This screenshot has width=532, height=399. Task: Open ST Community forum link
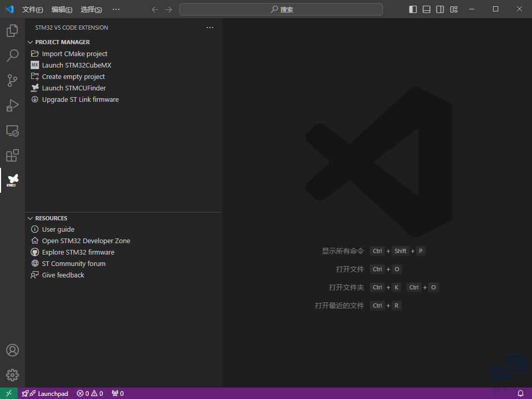click(74, 263)
